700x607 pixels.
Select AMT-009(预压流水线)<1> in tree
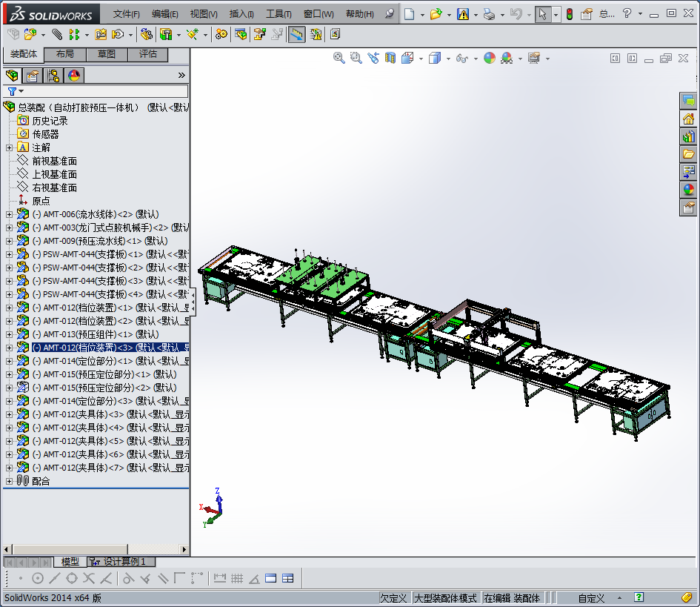[x=100, y=241]
